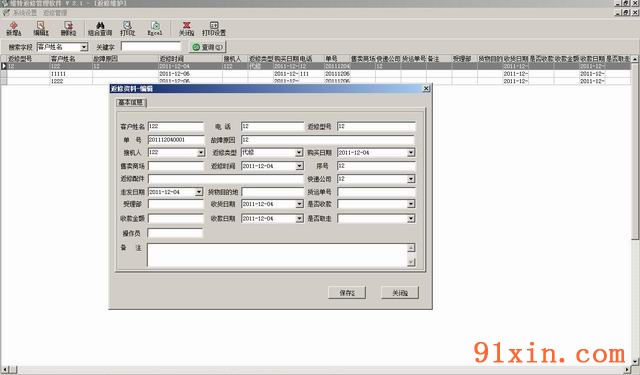Open the 系统设置 menu
The height and width of the screenshot is (375, 640).
coord(24,13)
